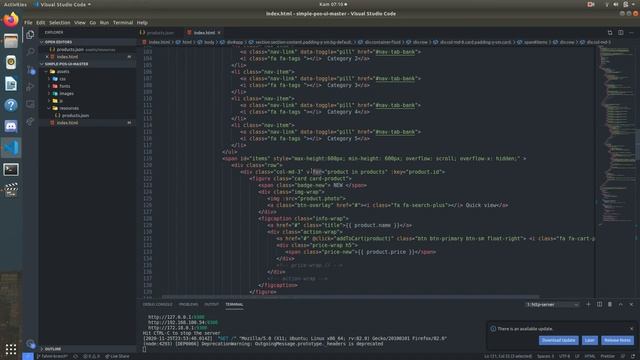Open the Explorer view in activity bar
The height and width of the screenshot is (360, 640).
click(x=31, y=35)
